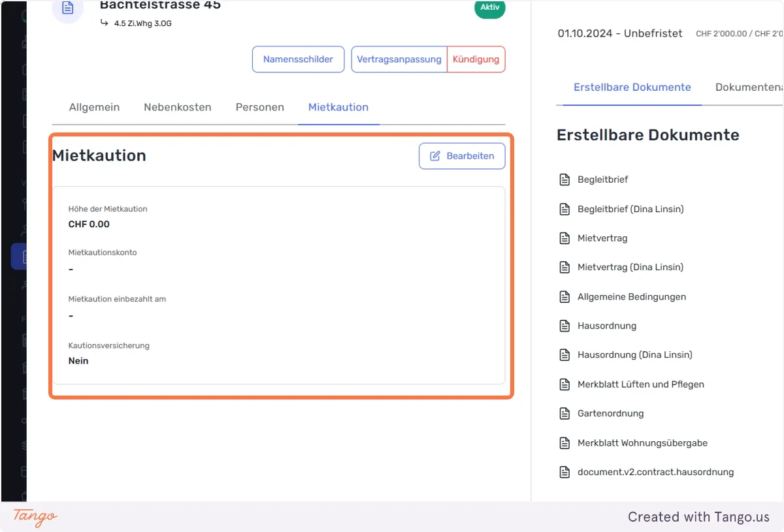Select the CHF 0.00 deposit amount
This screenshot has height=532, width=784.
[89, 224]
